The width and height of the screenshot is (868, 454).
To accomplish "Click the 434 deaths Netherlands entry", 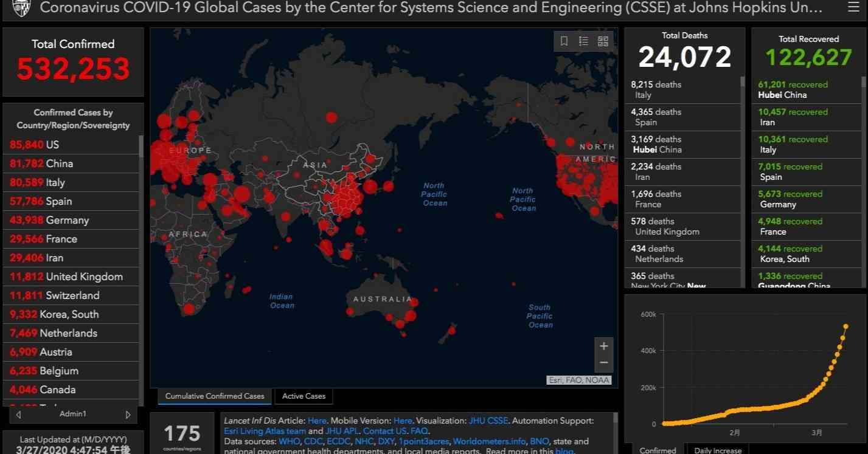I will coord(682,254).
